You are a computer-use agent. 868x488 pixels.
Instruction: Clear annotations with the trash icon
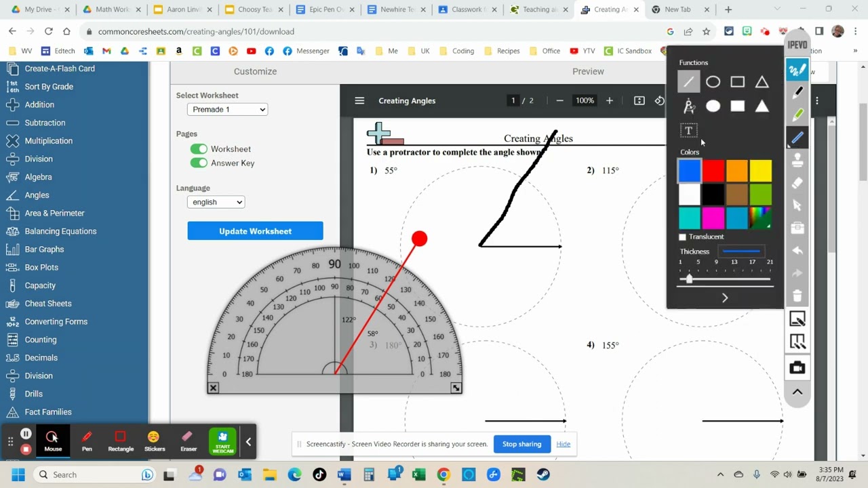click(797, 296)
